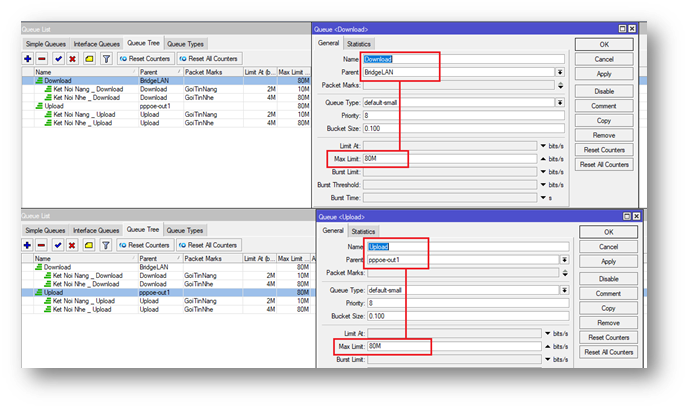689x410 pixels.
Task: Click Max Limit field in Queue Download dialog
Action: pyautogui.click(x=450, y=159)
